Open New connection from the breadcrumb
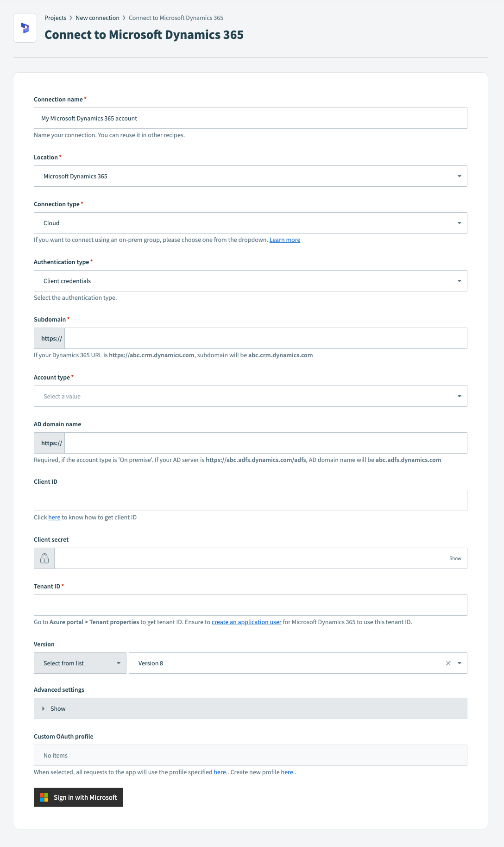The image size is (504, 847). pos(97,18)
